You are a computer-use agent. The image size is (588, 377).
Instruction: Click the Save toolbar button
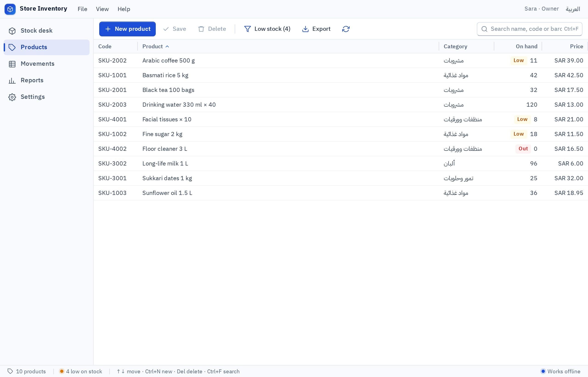(x=175, y=29)
